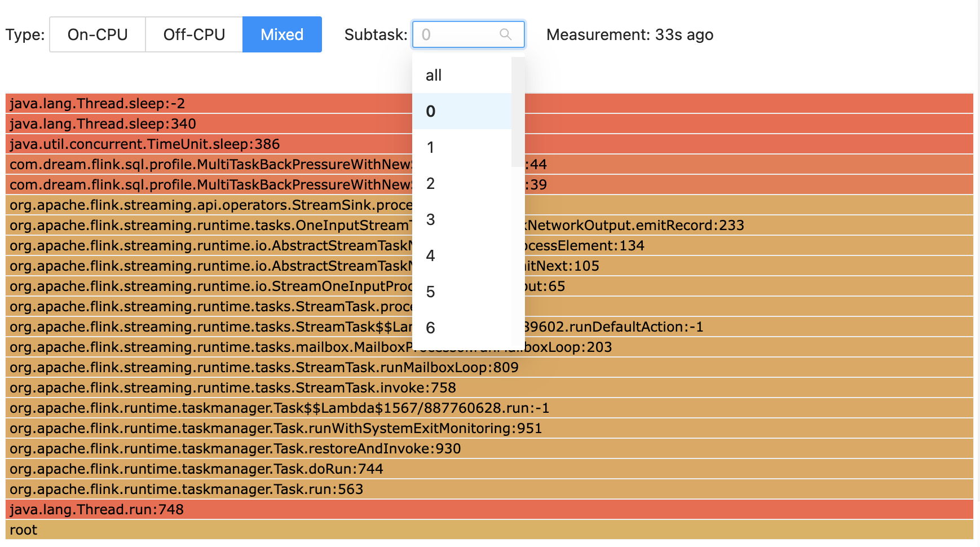Click the java.lang.Thread.sleep:340 frame
The height and width of the screenshot is (547, 980).
tap(489, 124)
